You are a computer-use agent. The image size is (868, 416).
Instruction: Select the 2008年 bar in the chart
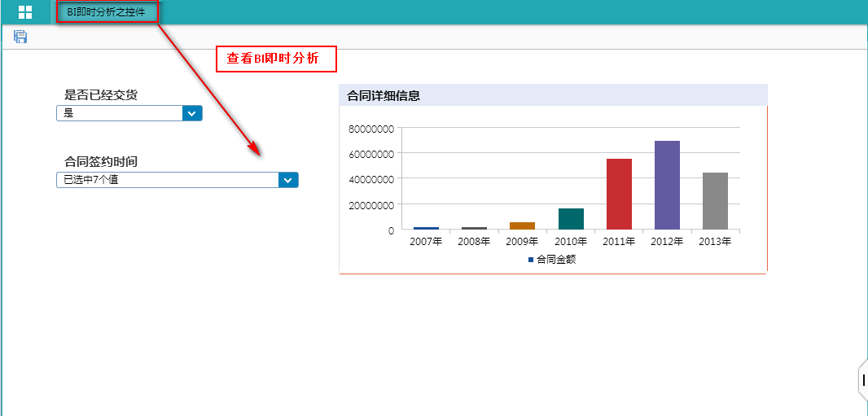tap(474, 228)
